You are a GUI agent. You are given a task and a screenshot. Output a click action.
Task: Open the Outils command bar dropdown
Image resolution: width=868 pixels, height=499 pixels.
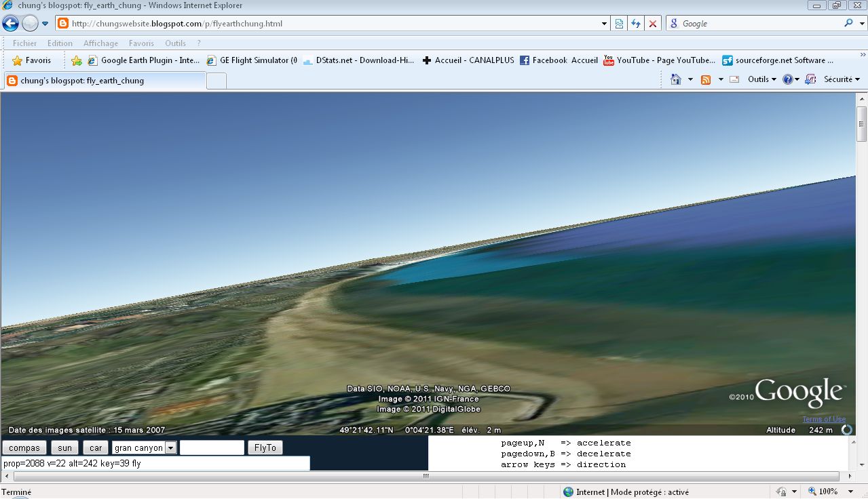pyautogui.click(x=762, y=79)
